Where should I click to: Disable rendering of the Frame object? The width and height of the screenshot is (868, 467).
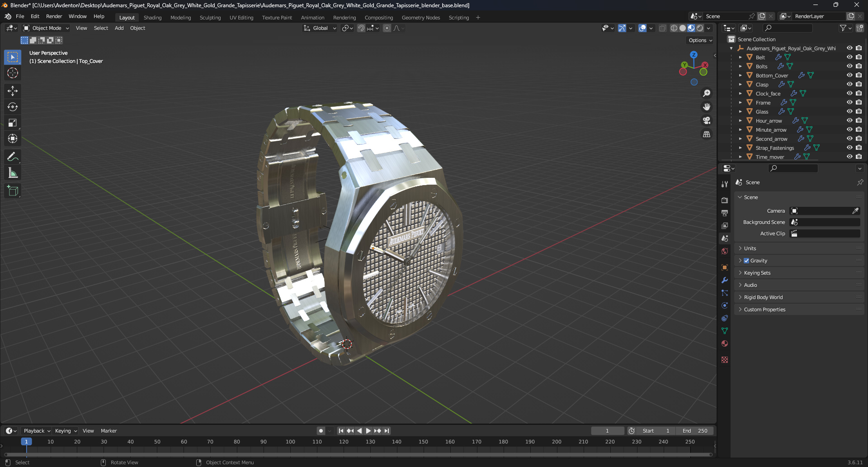859,102
